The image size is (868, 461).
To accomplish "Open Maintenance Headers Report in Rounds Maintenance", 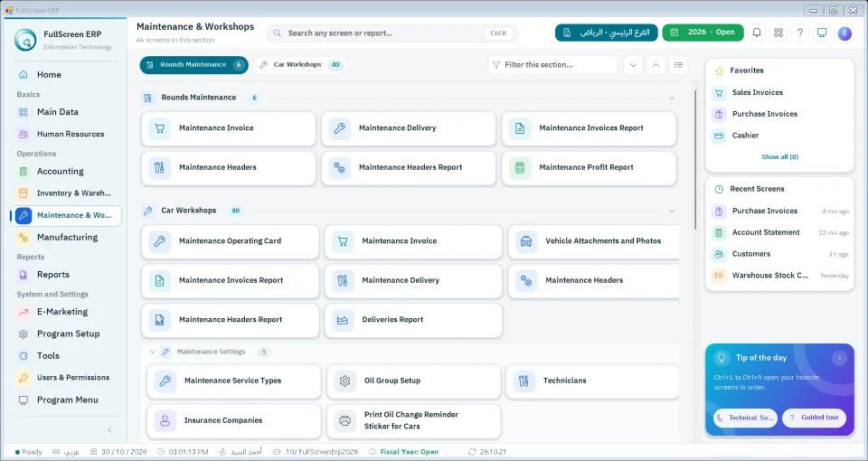I will [x=409, y=168].
